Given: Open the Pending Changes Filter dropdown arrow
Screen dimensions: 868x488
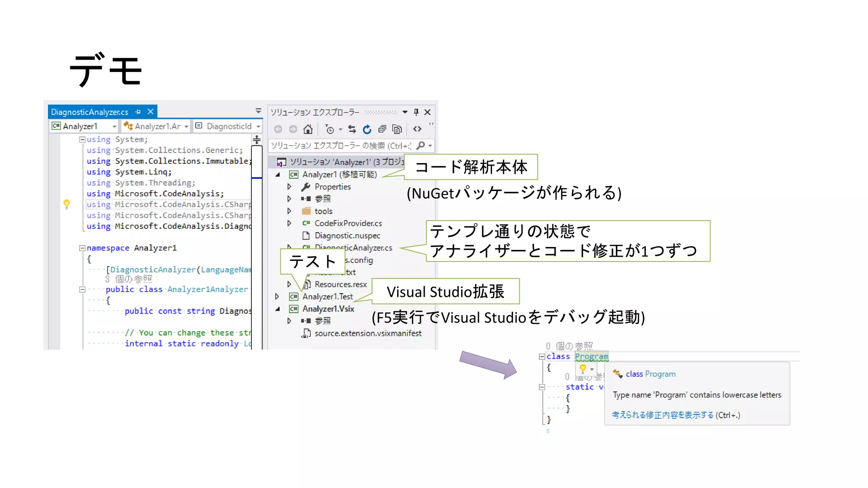Looking at the screenshot, I should click(340, 130).
